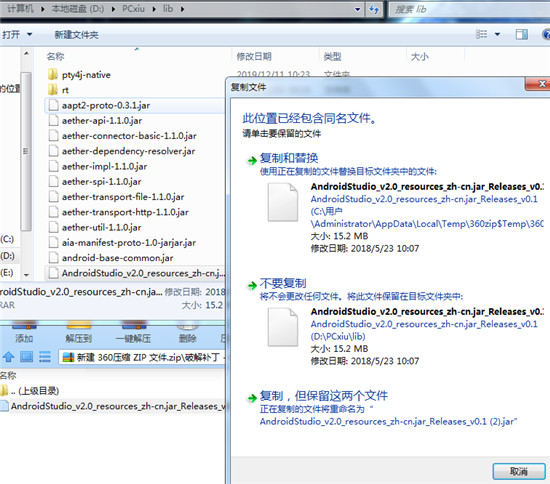Click the address bar refresh button

[374, 9]
